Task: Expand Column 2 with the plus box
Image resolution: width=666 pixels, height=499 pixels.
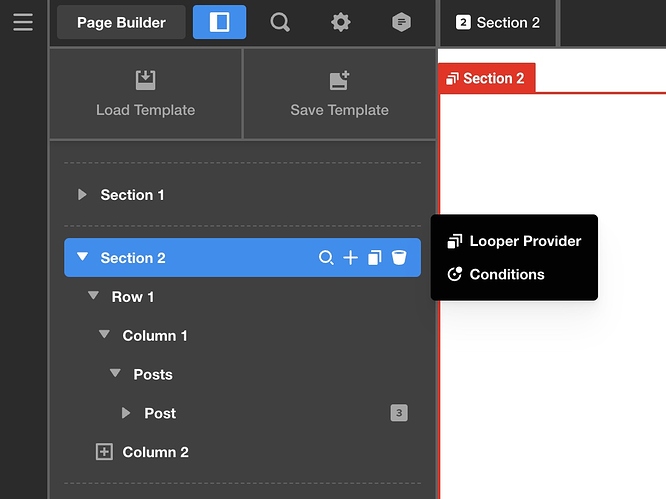Action: pos(104,452)
